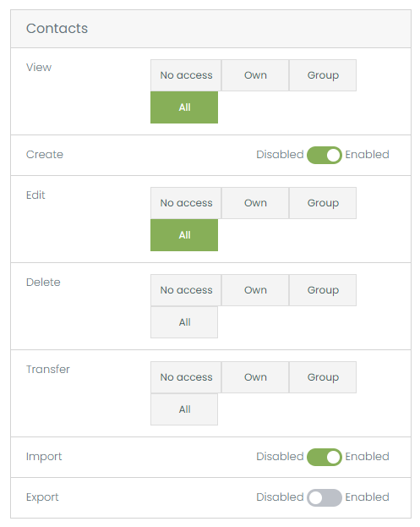This screenshot has height=527, width=420.
Task: Set Transfer permission to No access
Action: [186, 377]
